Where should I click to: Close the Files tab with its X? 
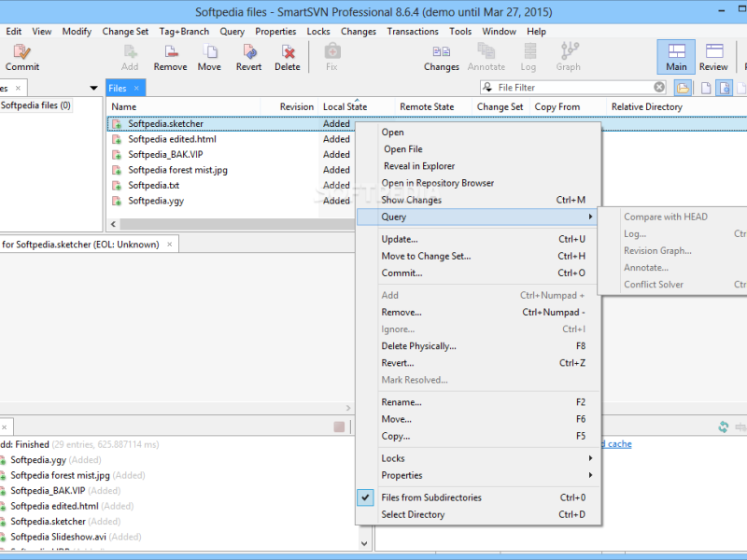(x=136, y=88)
